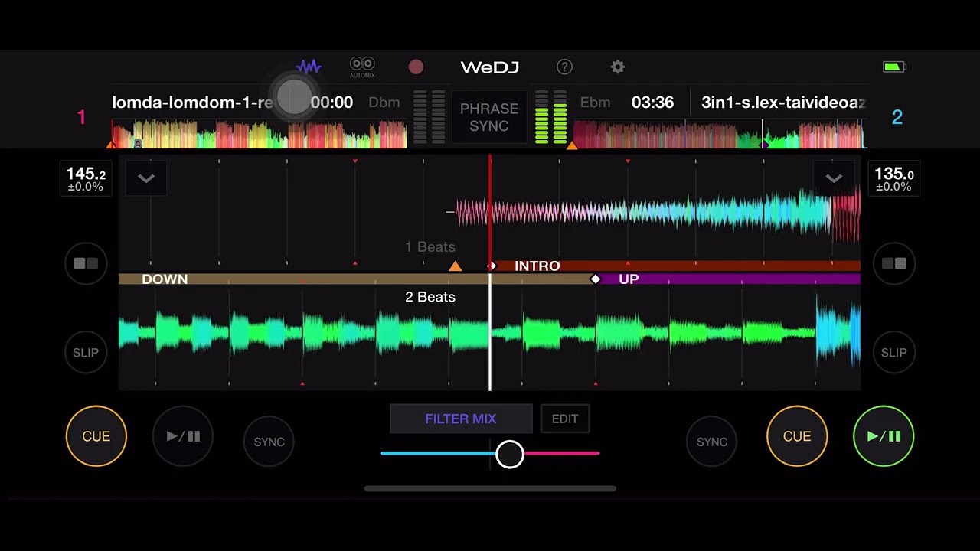Image resolution: width=980 pixels, height=551 pixels.
Task: Play or pause deck 2
Action: tap(884, 436)
